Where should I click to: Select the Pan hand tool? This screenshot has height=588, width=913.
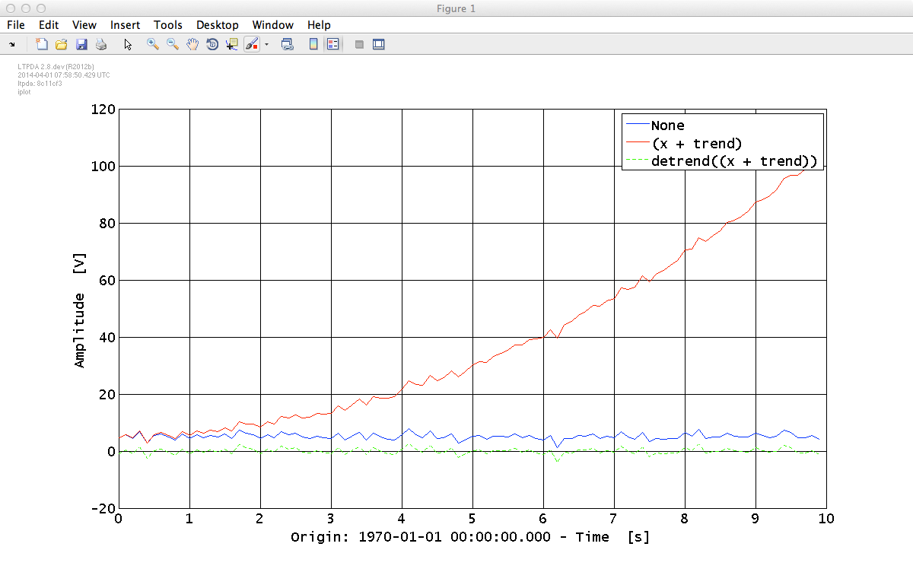tap(193, 45)
